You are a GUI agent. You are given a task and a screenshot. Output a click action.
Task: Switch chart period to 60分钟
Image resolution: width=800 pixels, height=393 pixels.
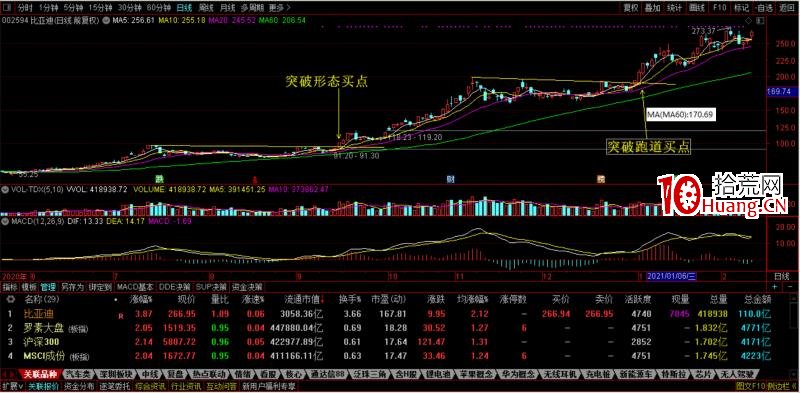tap(158, 8)
